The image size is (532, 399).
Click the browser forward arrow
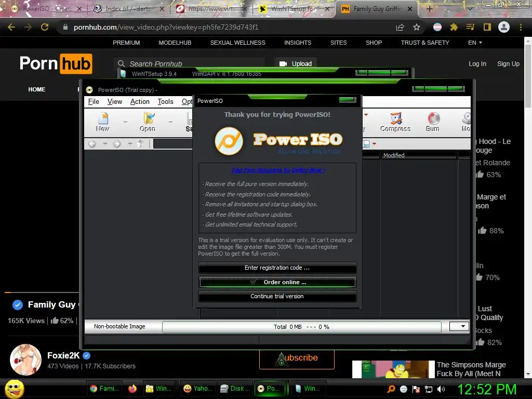tap(28, 27)
